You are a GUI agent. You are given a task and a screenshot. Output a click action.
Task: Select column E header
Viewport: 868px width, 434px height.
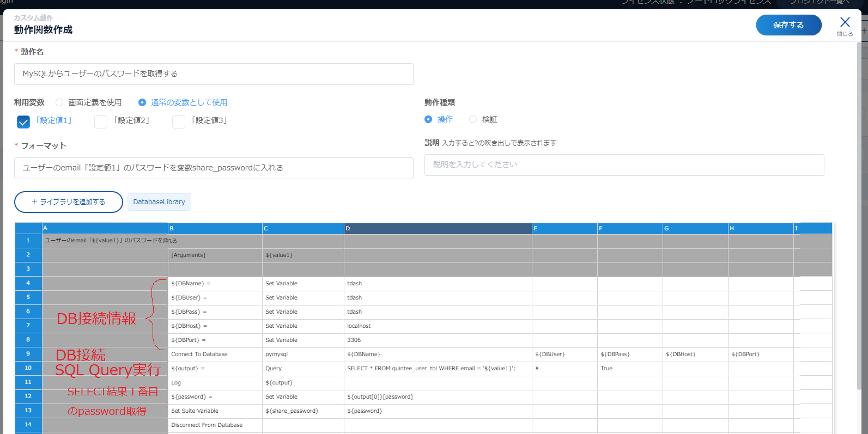(565, 228)
